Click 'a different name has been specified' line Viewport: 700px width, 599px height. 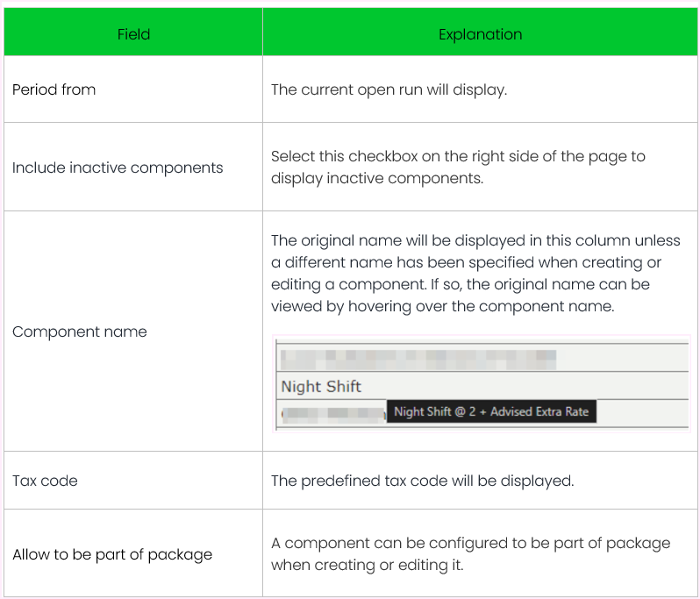pos(466,261)
